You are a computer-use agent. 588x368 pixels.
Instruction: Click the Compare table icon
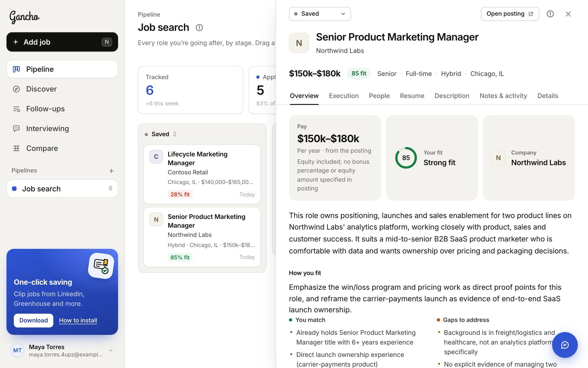coord(16,148)
